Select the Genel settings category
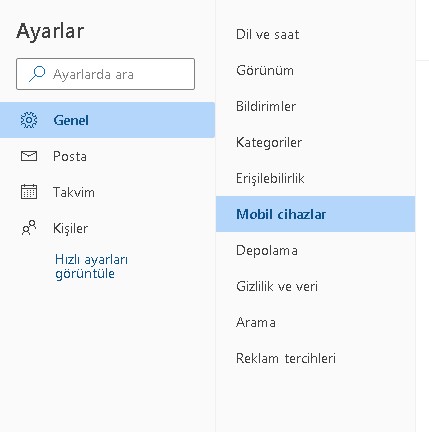The height and width of the screenshot is (432, 429). tap(107, 120)
